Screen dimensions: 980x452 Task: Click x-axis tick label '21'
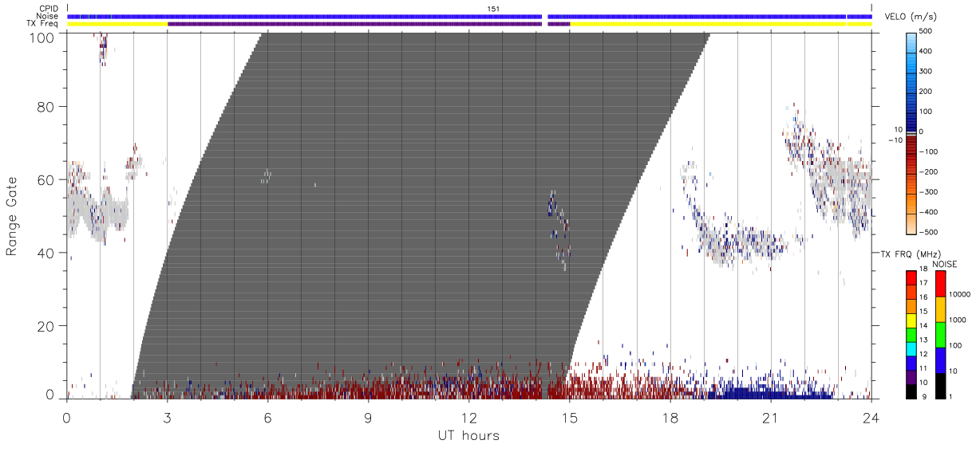770,418
